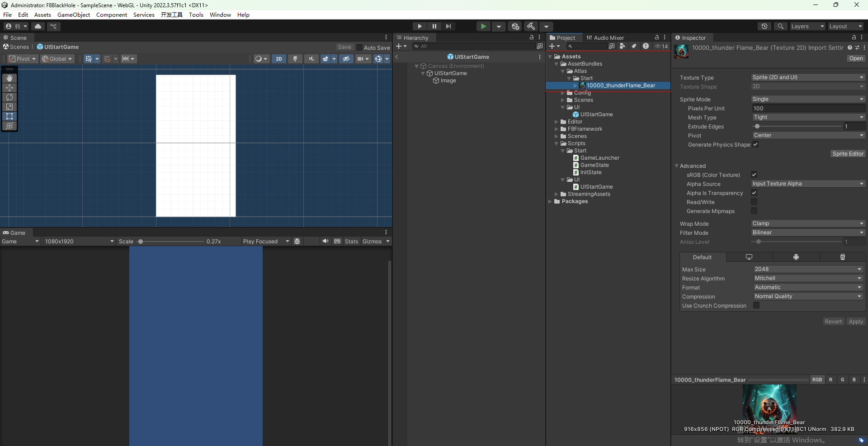Screen dimensions: 868x446
Task: Select the Move tool in the toolbar
Action: tap(9, 87)
